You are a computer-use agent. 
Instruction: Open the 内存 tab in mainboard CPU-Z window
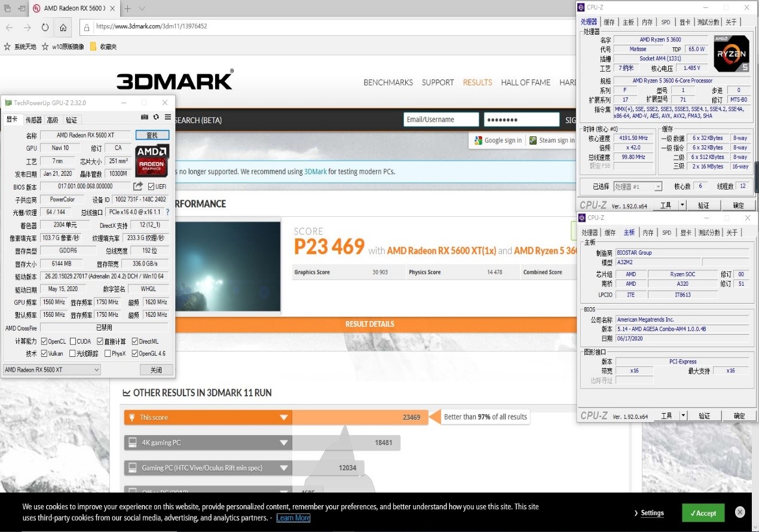pos(647,233)
